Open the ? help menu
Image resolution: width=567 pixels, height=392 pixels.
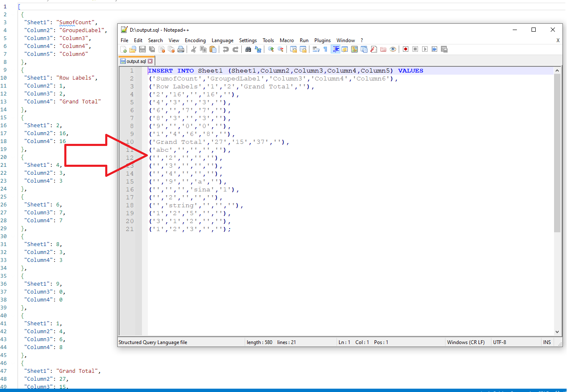point(362,40)
